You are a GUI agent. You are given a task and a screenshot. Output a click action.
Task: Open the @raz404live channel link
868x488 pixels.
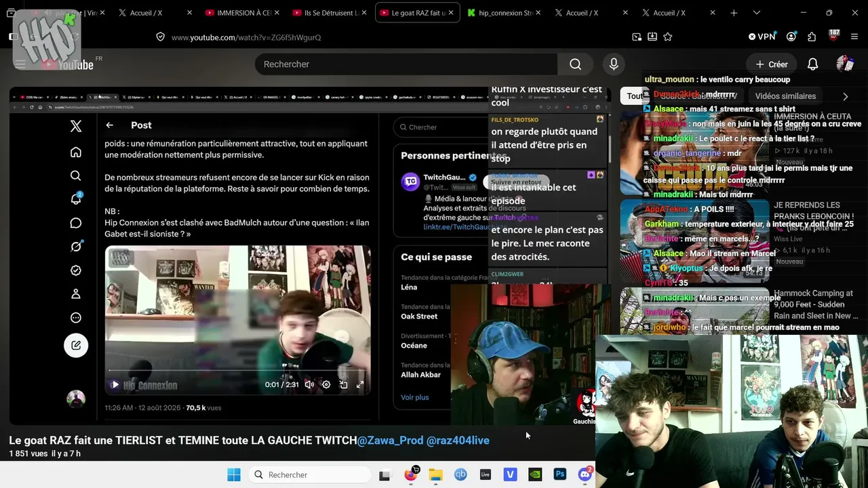(458, 441)
